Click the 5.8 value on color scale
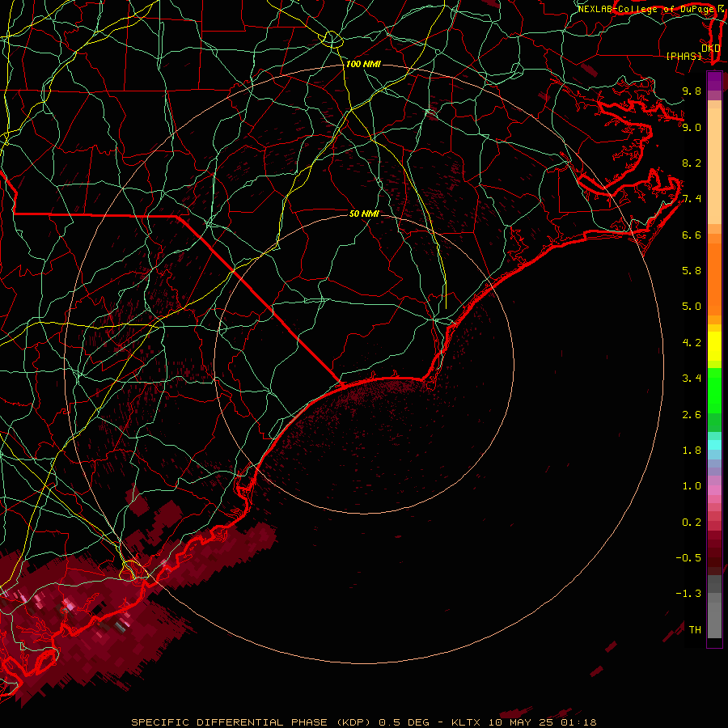The height and width of the screenshot is (728, 728). pos(692,271)
